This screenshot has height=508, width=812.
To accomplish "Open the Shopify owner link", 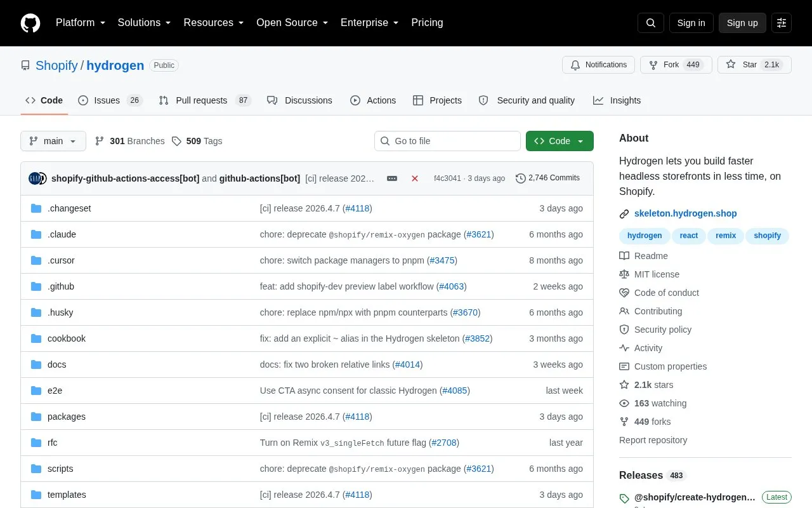I will 56,65.
